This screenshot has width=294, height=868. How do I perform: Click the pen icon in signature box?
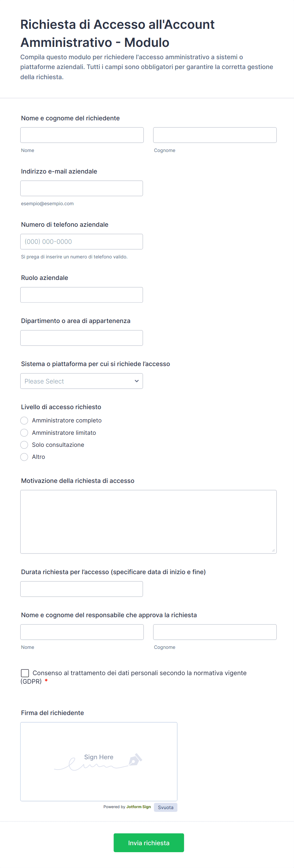[x=136, y=759]
